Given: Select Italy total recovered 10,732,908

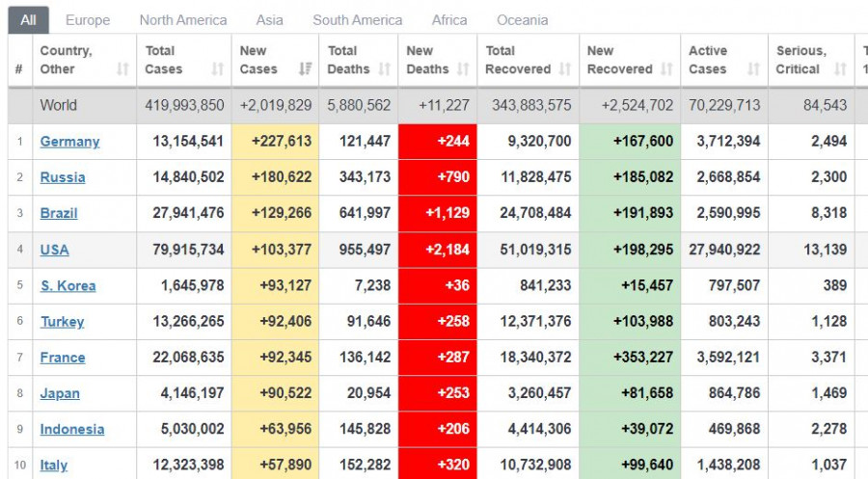Looking at the screenshot, I should pos(536,466).
